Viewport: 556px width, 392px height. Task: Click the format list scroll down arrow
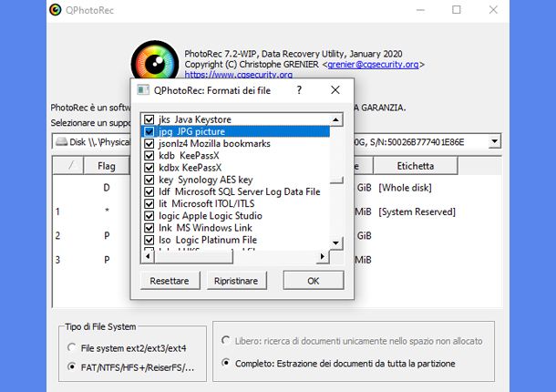(335, 243)
